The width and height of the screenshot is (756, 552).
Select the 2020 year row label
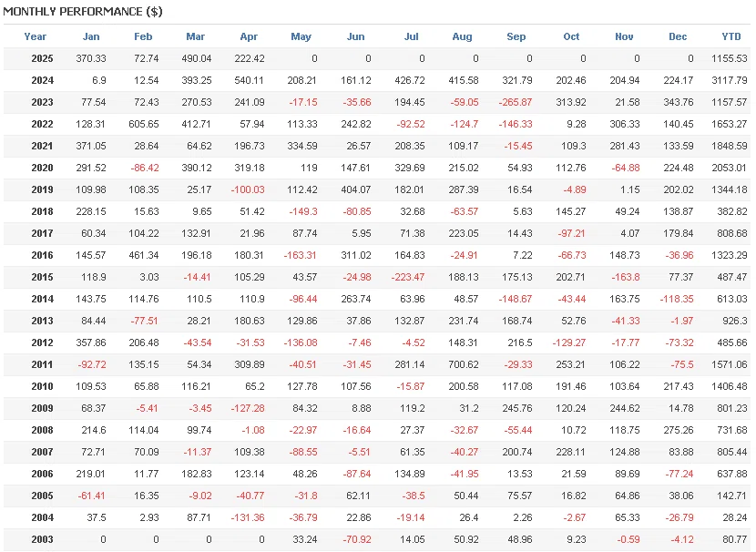point(42,168)
